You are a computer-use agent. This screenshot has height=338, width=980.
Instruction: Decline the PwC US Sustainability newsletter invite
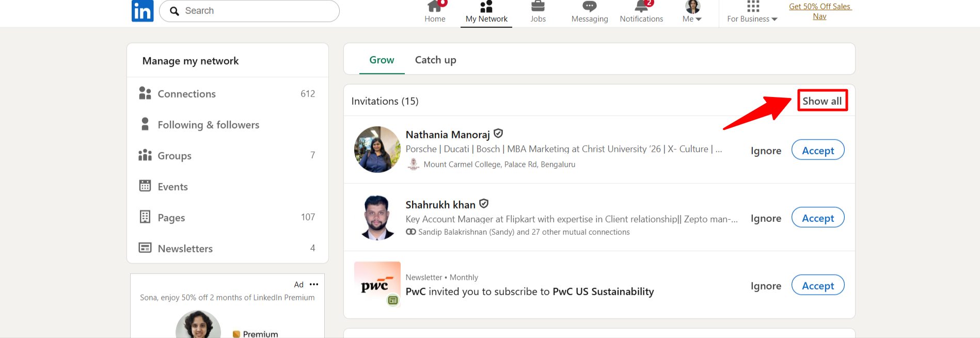coord(766,285)
